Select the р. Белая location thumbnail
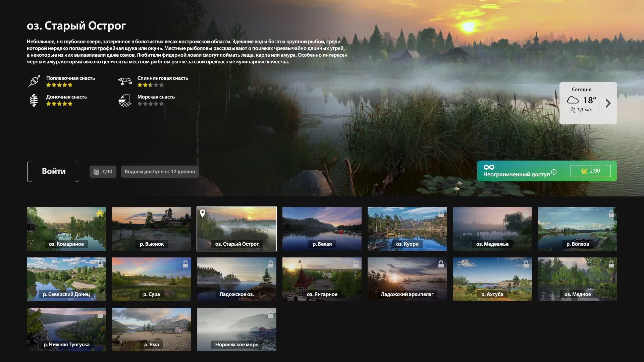 (322, 229)
